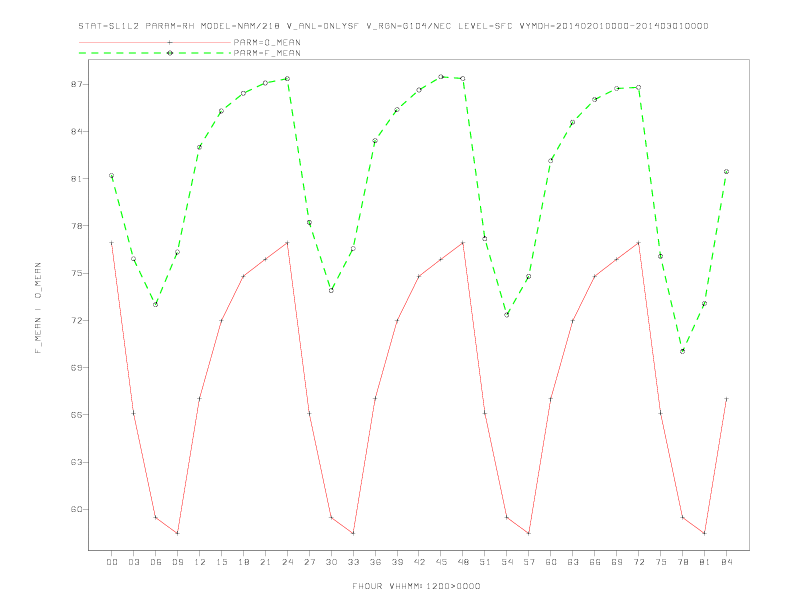
Task: Click the x-axis forecast hour label 36
Action: coord(375,562)
